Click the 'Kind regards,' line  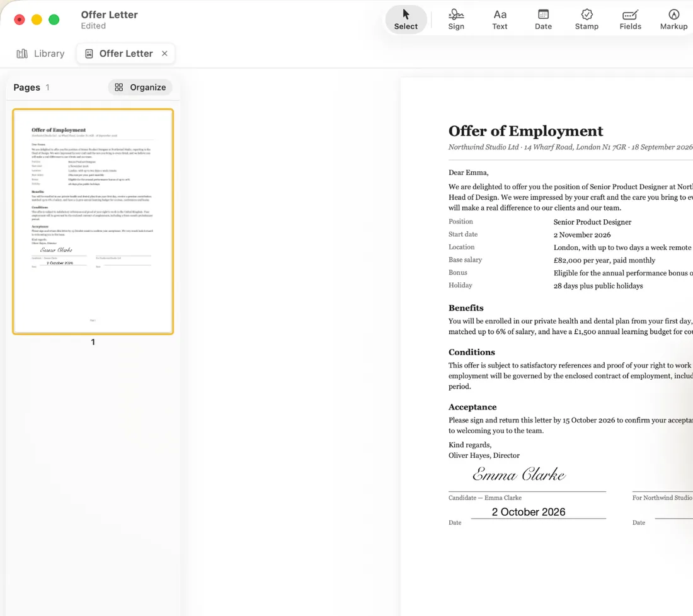470,445
